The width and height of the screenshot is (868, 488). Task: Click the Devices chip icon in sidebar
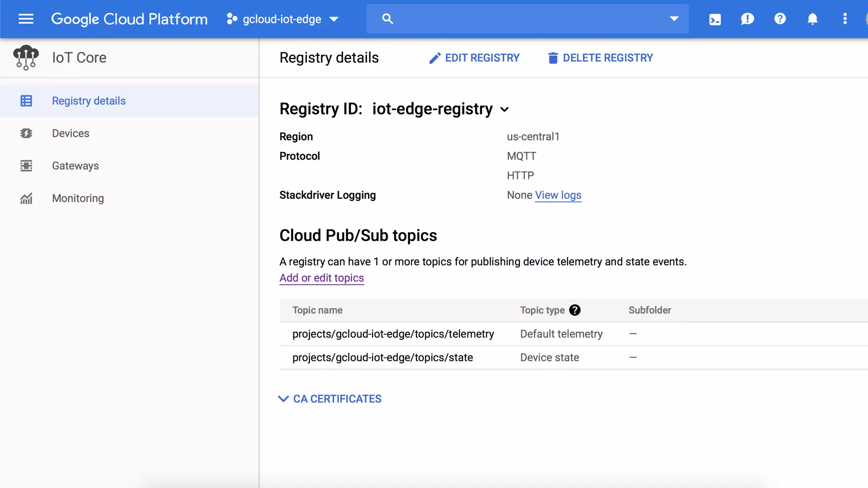26,133
